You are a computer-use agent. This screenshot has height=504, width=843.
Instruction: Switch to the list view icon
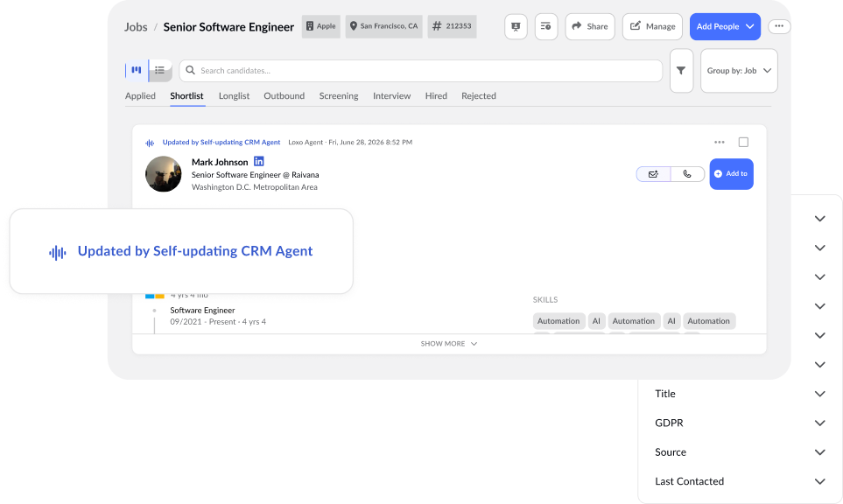159,70
